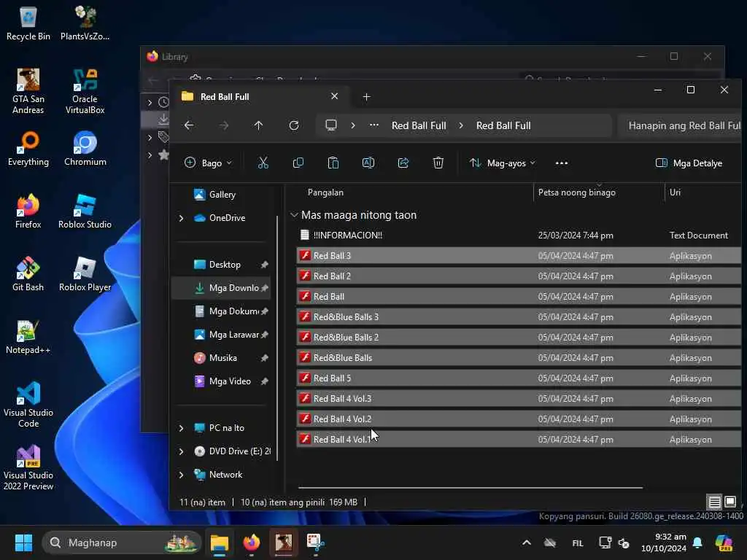Collapse the Mas maaga nitong taon group
747x560 pixels.
coord(294,215)
